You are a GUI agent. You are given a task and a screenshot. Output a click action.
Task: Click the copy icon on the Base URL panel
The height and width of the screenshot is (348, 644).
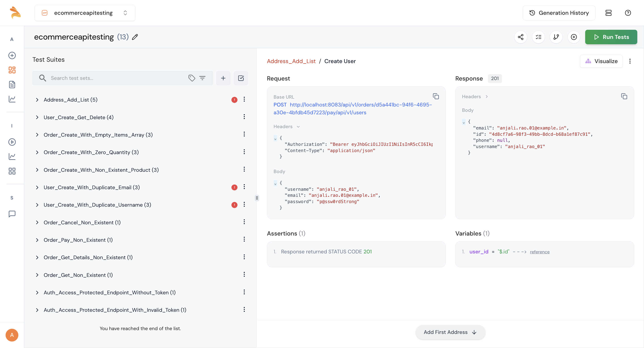[x=436, y=96]
